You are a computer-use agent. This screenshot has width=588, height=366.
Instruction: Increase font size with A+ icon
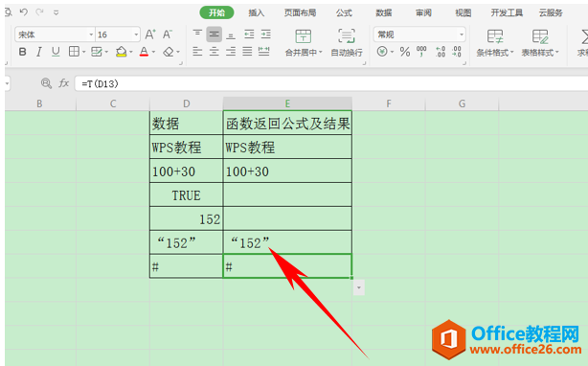pos(150,34)
